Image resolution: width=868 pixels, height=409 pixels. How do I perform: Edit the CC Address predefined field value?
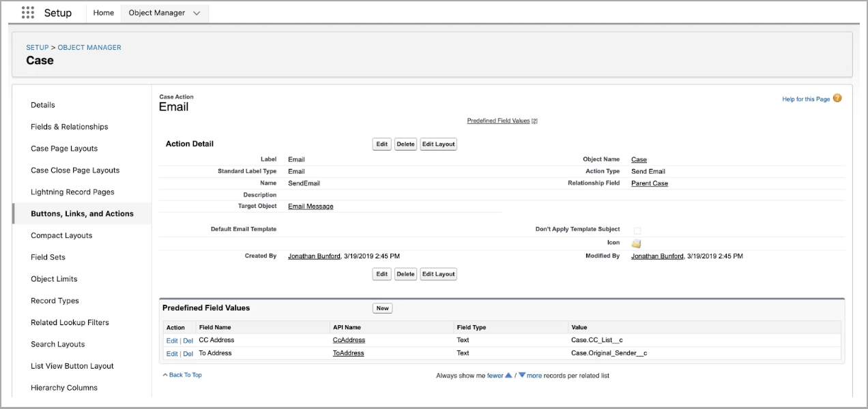coord(172,339)
